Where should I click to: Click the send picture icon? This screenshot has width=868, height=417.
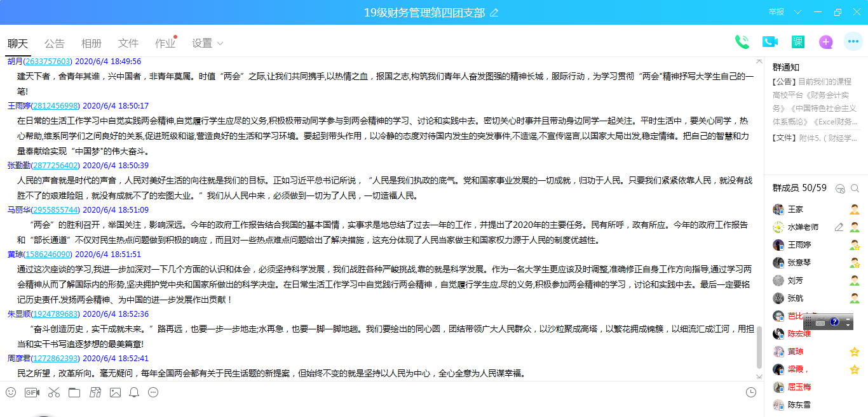[115, 392]
